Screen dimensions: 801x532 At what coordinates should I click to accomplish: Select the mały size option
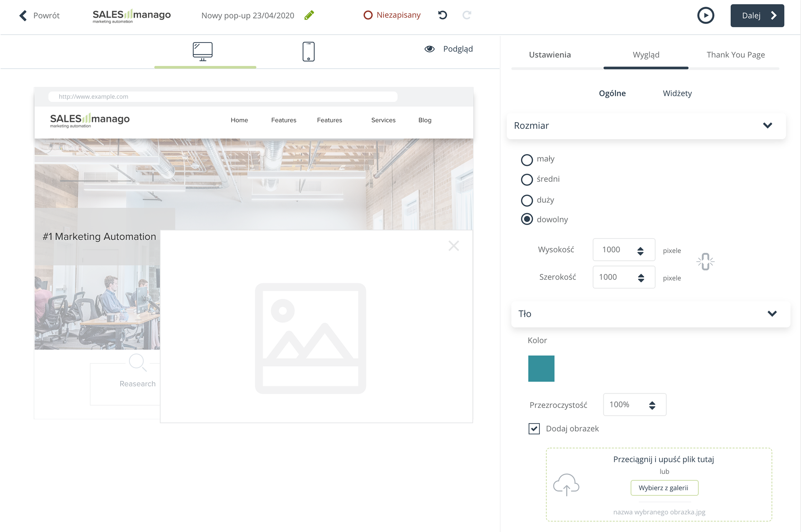(527, 160)
